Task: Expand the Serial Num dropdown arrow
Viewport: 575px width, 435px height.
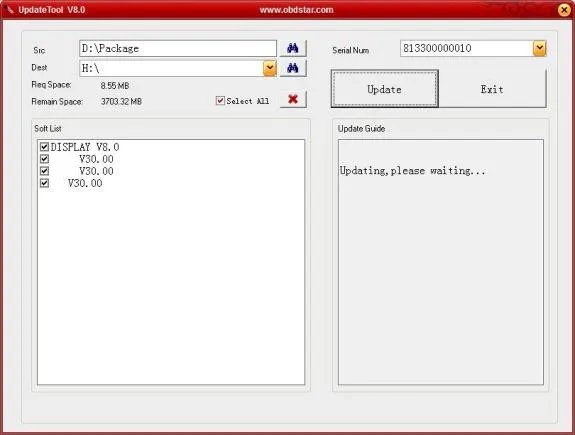Action: pyautogui.click(x=539, y=48)
